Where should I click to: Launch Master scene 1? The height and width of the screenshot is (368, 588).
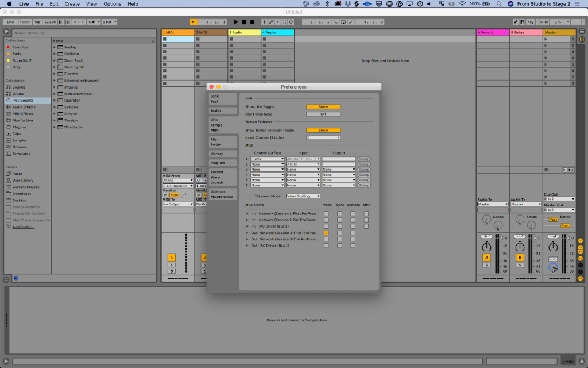point(546,39)
